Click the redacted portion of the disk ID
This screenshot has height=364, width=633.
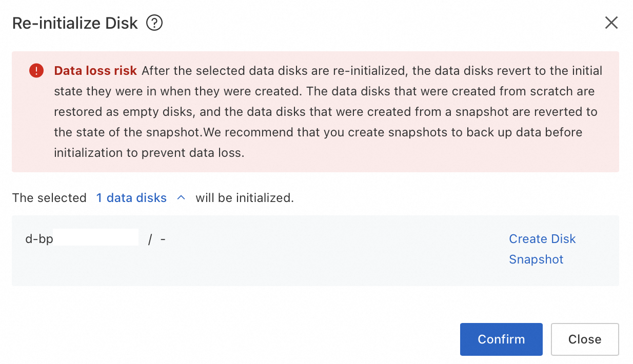[x=95, y=238]
